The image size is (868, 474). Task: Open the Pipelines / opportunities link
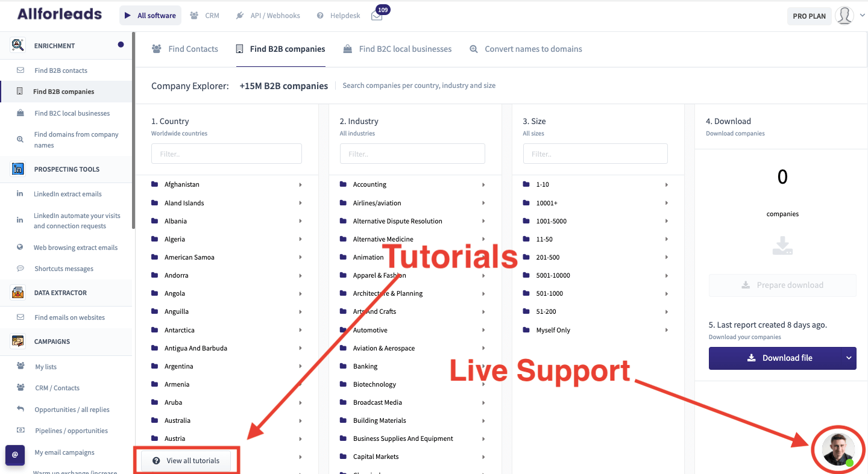coord(71,431)
